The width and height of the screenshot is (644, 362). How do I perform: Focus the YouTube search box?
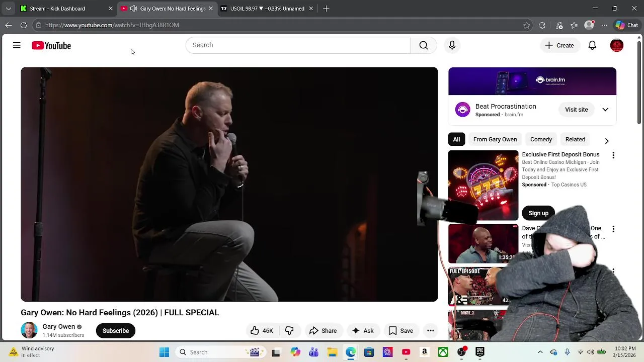(x=298, y=45)
